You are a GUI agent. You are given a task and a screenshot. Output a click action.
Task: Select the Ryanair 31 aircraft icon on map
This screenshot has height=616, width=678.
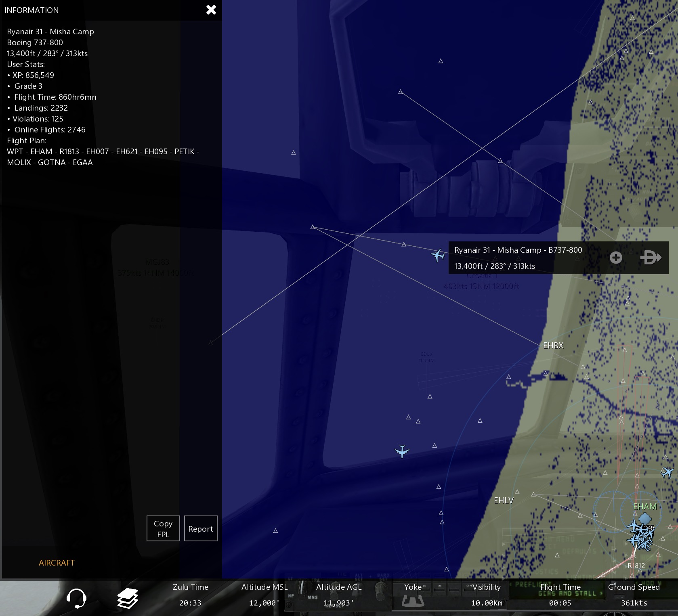coord(438,255)
